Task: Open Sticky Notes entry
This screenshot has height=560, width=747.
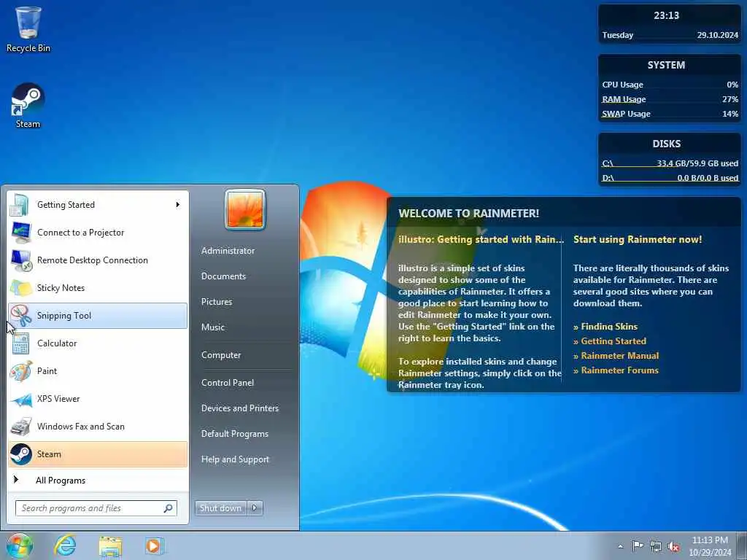Action: [x=98, y=287]
